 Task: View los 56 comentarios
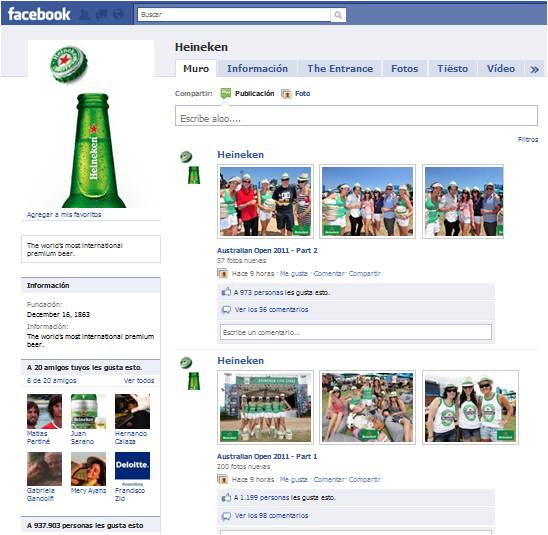tap(271, 310)
